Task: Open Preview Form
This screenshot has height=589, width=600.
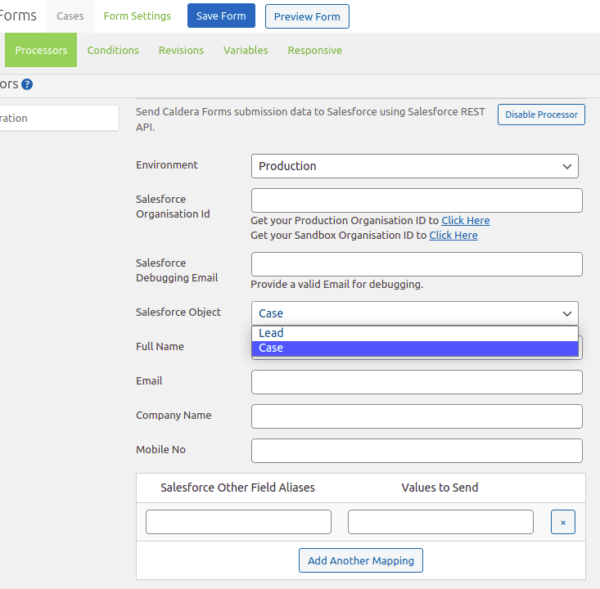Action: point(307,16)
